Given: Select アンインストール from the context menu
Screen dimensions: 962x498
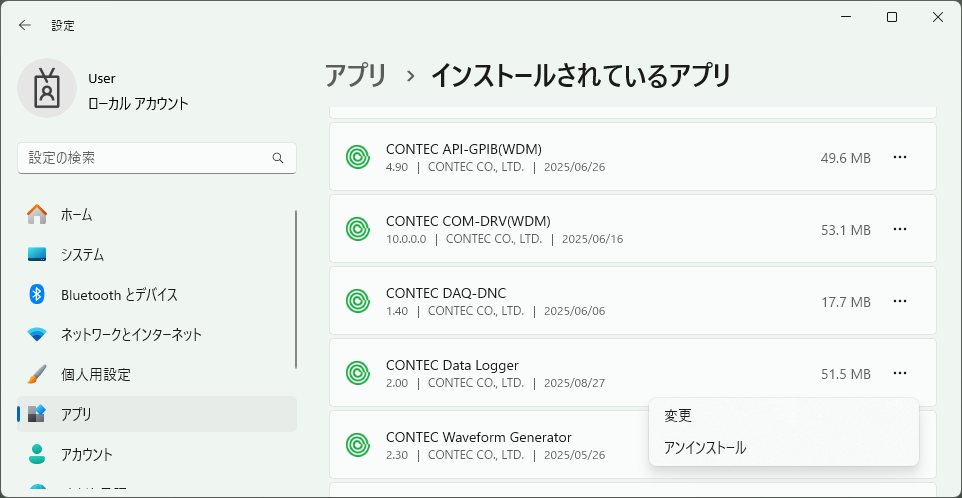Looking at the screenshot, I should (705, 448).
